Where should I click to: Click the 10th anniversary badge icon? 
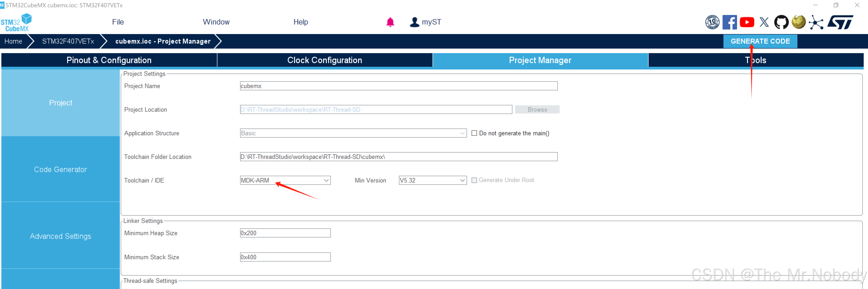(712, 23)
